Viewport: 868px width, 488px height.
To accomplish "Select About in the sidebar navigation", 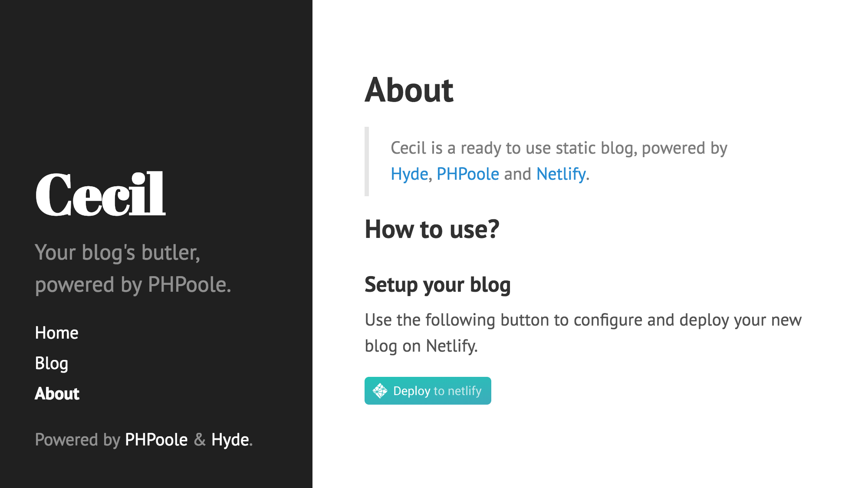I will [57, 393].
